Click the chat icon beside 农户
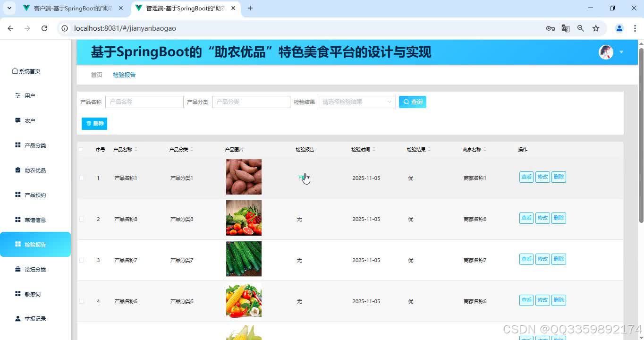The image size is (644, 340). 18,120
